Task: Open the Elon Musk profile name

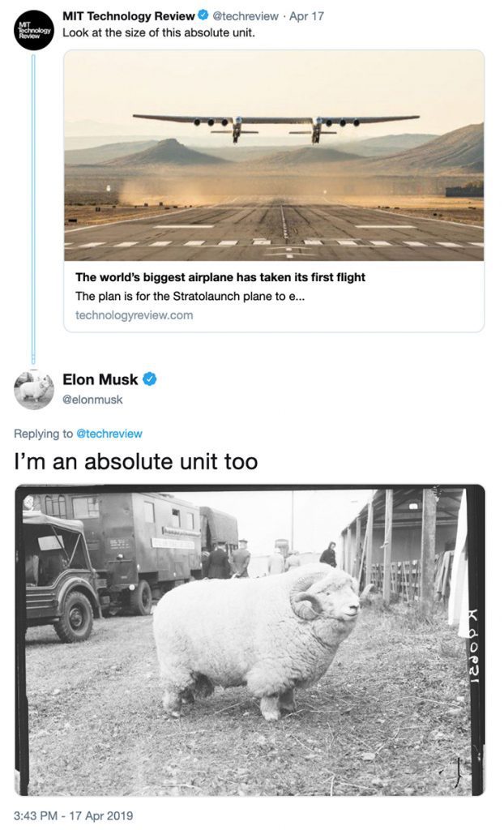Action: (100, 379)
